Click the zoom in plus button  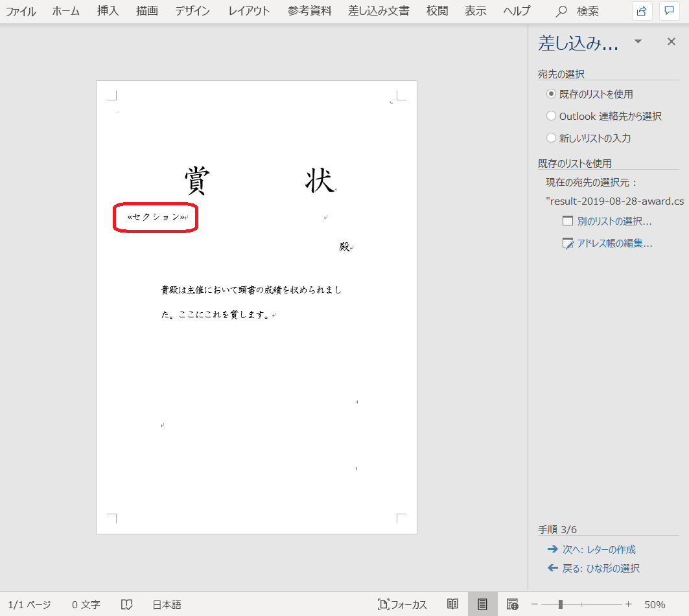[628, 604]
